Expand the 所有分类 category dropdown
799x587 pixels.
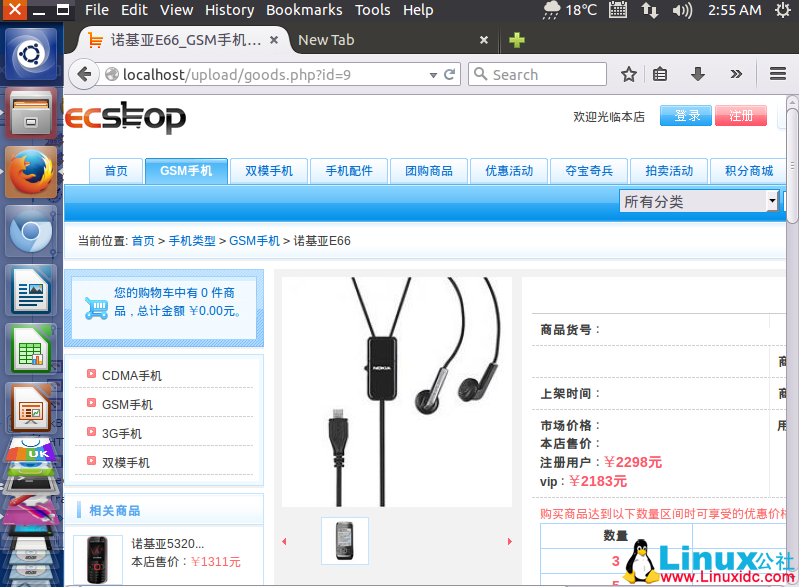(x=699, y=201)
